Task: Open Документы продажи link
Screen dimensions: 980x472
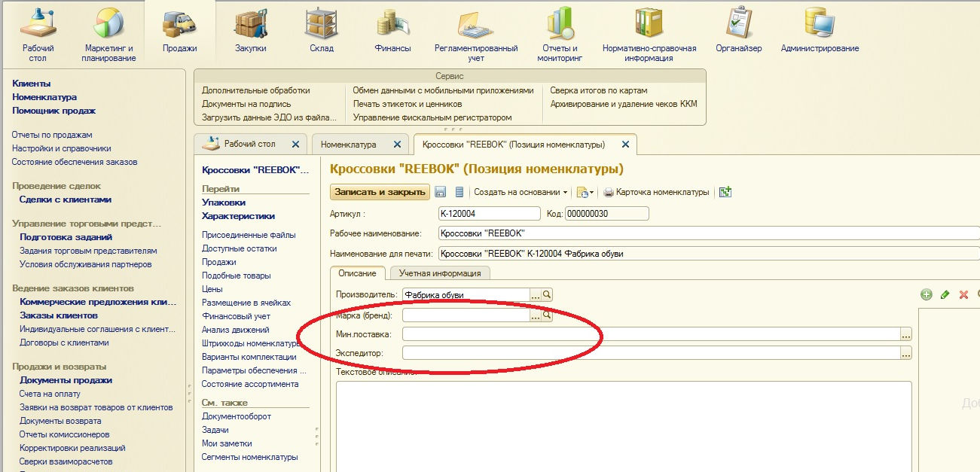Action: (66, 380)
